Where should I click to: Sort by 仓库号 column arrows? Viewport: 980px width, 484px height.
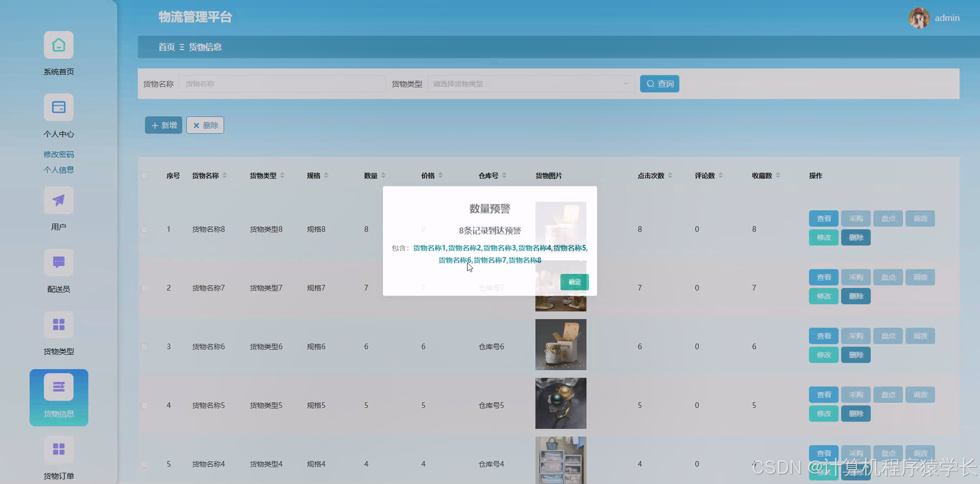pos(504,176)
